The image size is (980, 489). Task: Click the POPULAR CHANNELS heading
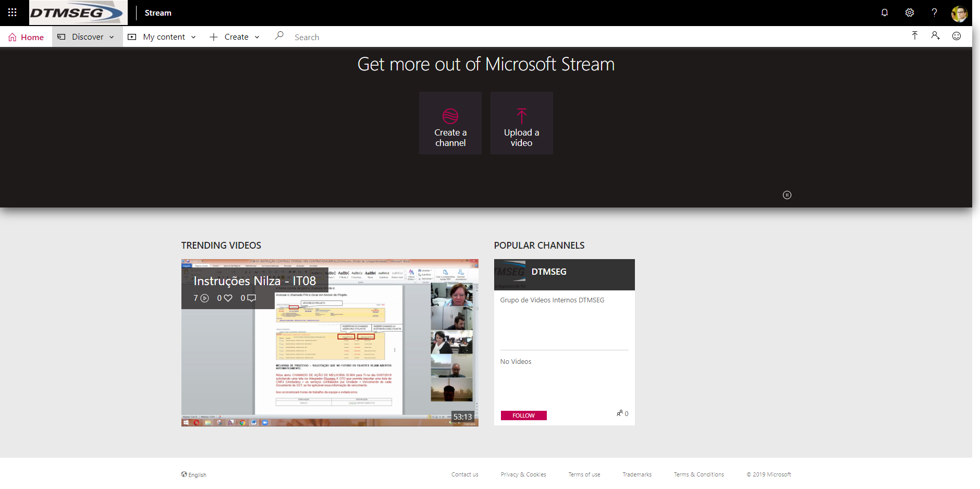[x=539, y=246]
